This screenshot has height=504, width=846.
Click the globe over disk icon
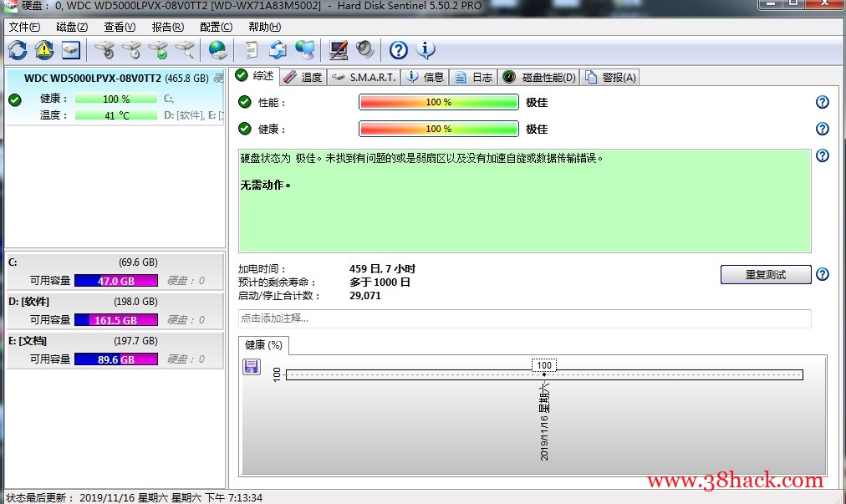217,50
